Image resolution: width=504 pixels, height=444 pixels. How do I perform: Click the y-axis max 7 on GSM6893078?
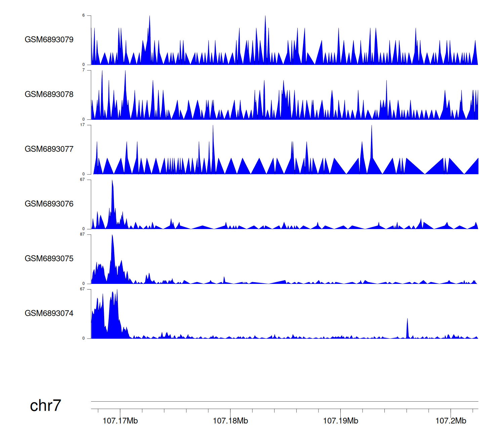point(84,70)
